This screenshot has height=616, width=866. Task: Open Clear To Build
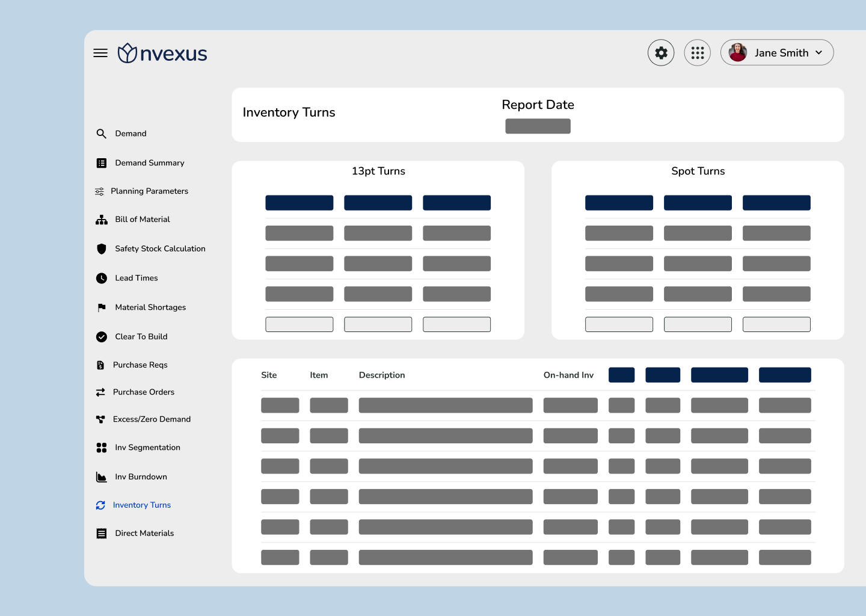pos(141,337)
